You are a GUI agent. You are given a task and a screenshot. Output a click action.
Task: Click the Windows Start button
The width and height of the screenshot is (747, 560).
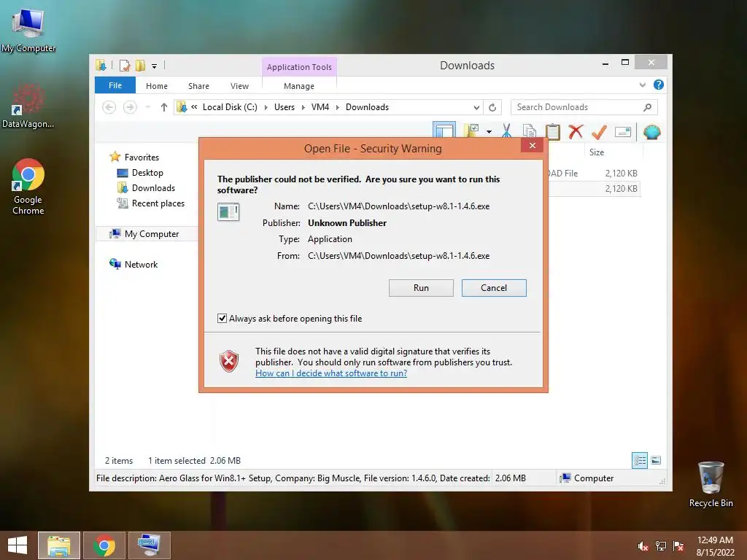point(18,545)
